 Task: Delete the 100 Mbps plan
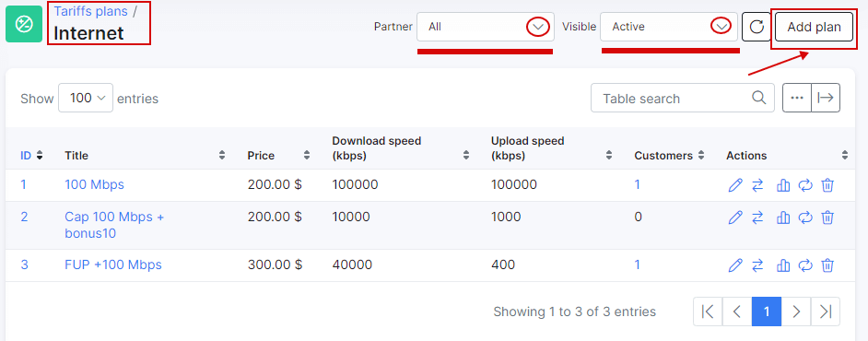[827, 185]
